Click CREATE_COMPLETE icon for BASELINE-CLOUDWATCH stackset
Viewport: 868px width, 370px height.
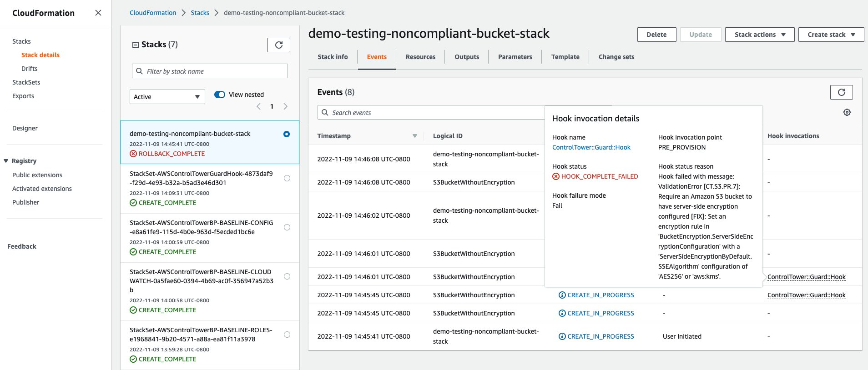click(x=133, y=310)
